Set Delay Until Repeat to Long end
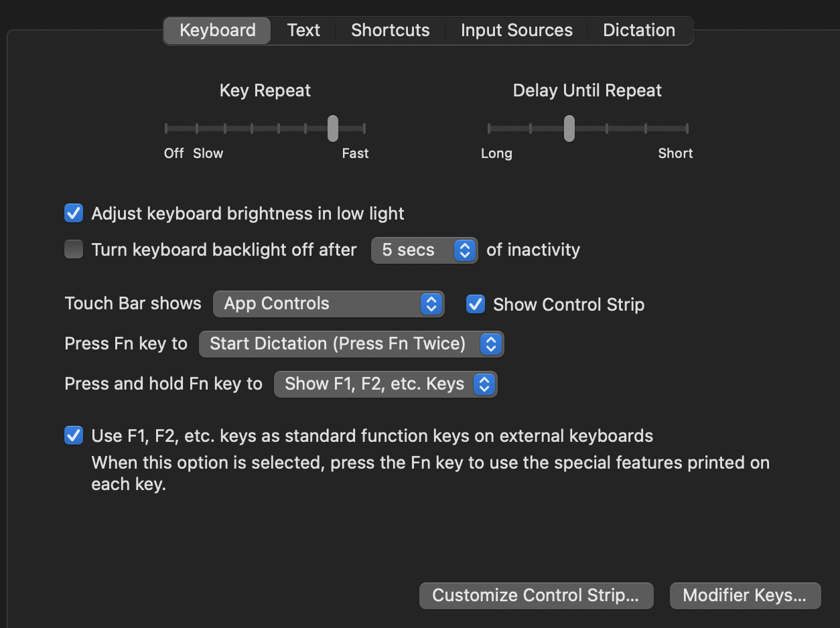840x628 pixels. [x=490, y=129]
